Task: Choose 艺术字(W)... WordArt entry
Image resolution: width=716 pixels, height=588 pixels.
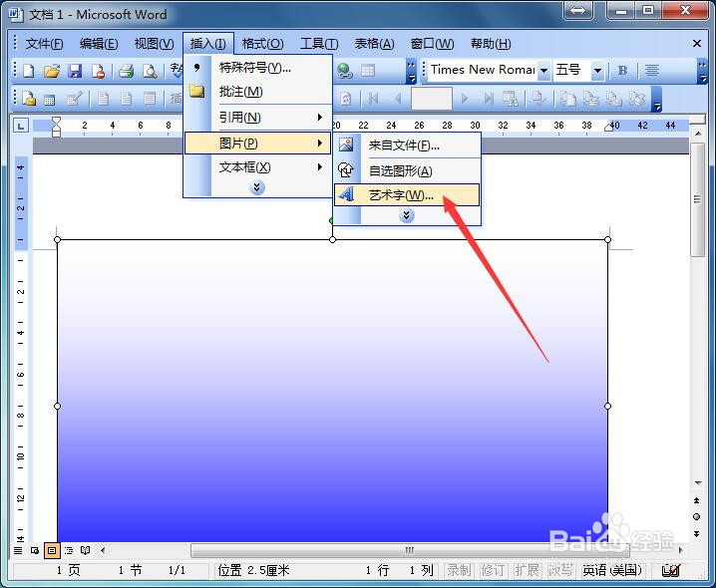Action: pos(407,195)
